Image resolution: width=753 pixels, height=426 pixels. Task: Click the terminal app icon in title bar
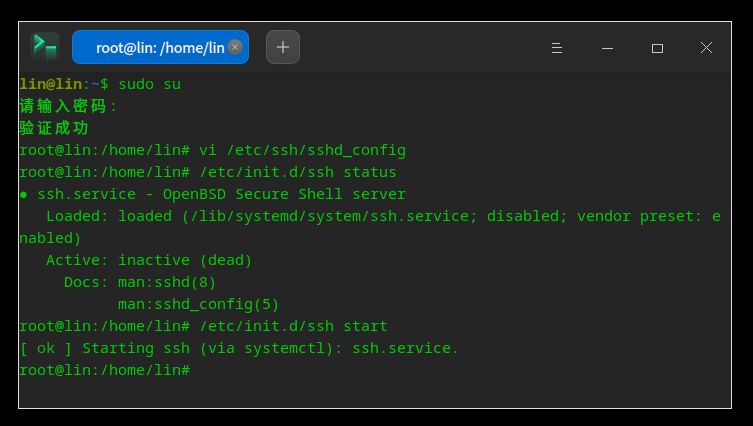[x=44, y=46]
